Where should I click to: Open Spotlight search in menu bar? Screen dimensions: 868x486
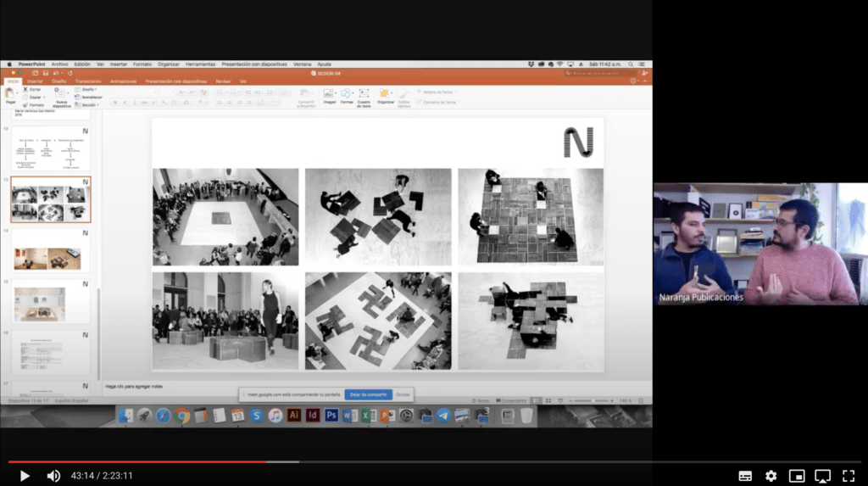pyautogui.click(x=631, y=64)
